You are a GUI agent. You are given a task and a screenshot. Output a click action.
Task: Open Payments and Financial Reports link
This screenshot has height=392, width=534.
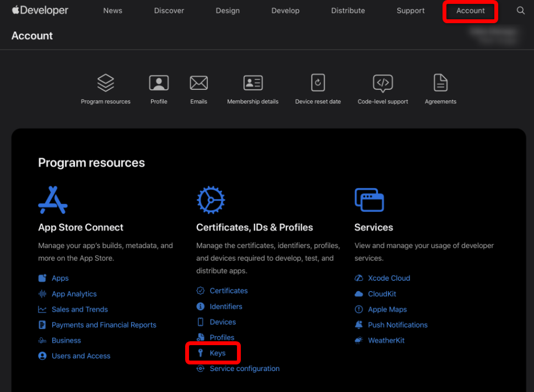(x=104, y=325)
